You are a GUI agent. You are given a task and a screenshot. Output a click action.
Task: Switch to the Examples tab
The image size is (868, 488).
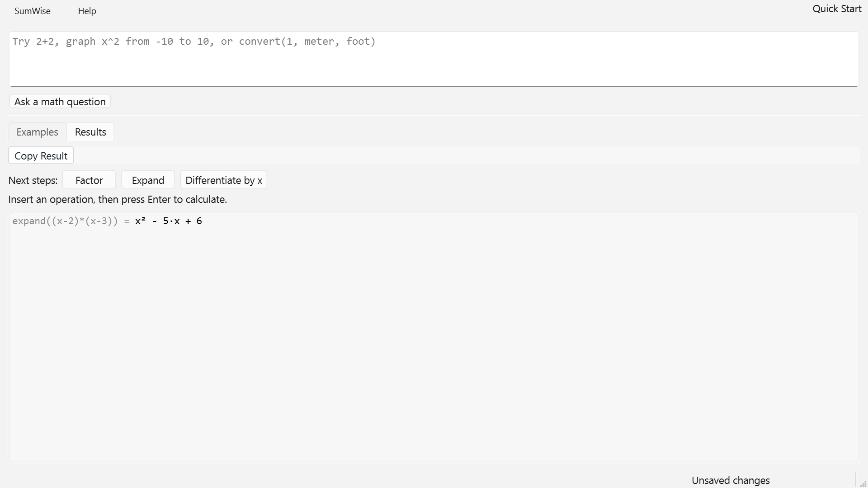(x=37, y=132)
